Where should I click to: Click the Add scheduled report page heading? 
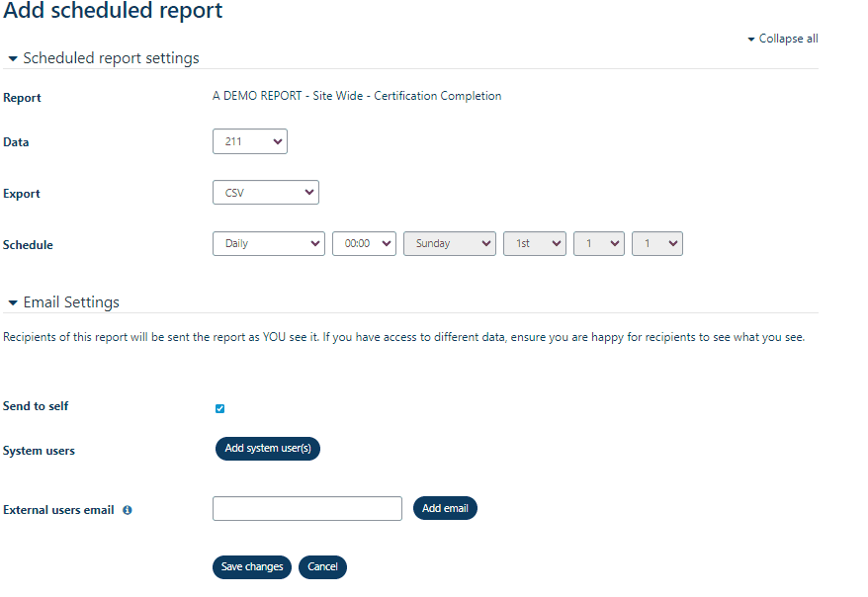coord(112,12)
